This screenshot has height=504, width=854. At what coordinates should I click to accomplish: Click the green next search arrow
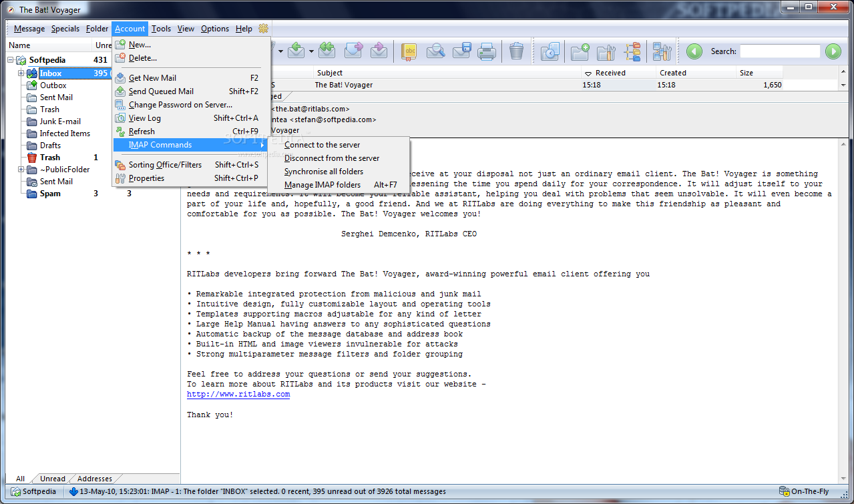pos(833,51)
